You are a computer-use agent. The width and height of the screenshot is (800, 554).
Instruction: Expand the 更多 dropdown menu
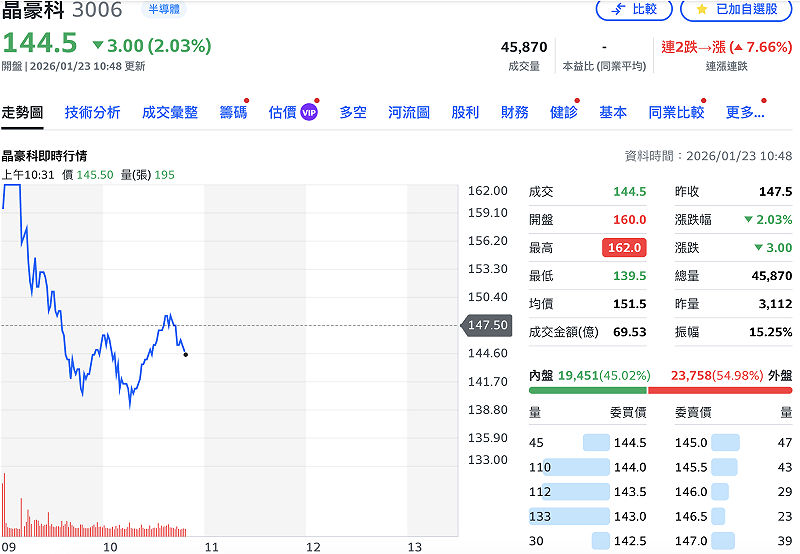[745, 112]
